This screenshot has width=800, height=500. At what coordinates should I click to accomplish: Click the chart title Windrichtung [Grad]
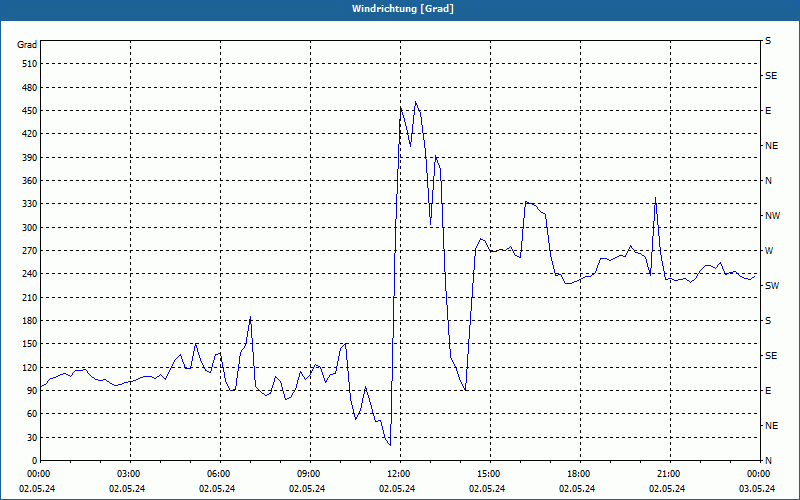[403, 9]
